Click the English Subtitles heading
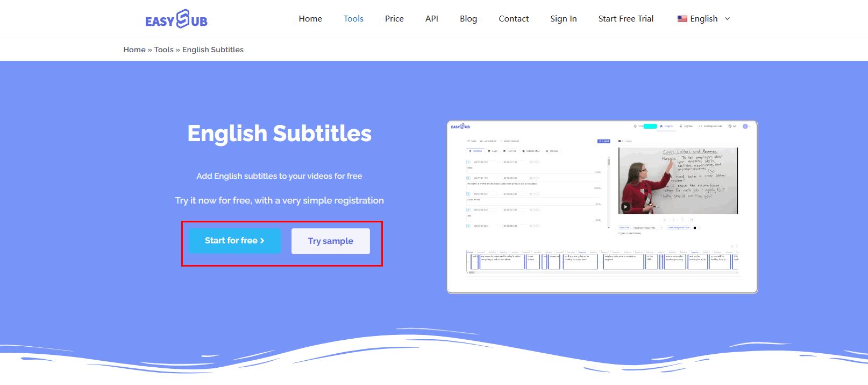The width and height of the screenshot is (868, 385). click(280, 134)
